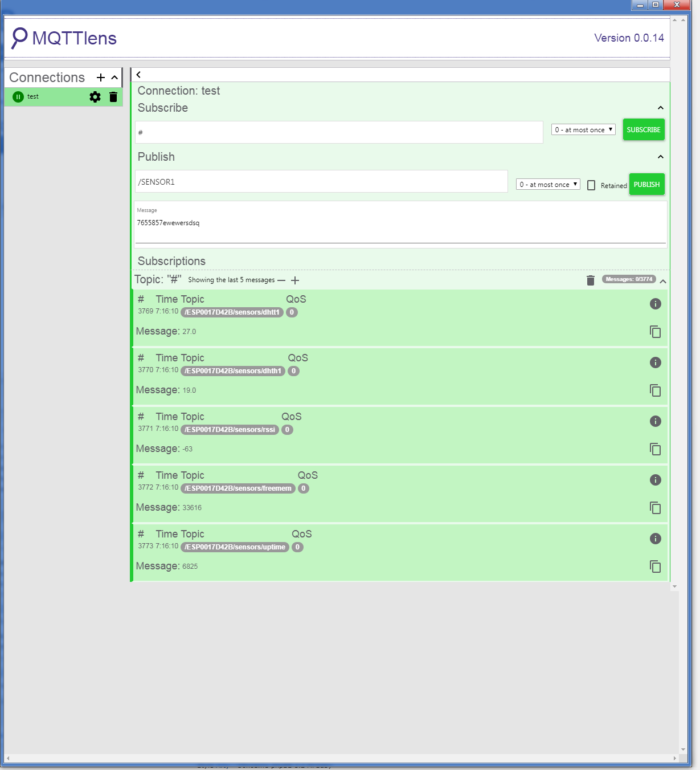Viewport: 700px width, 770px height.
Task: Click topic tag /ESP0017D42B/sensors/rssi
Action: (230, 430)
